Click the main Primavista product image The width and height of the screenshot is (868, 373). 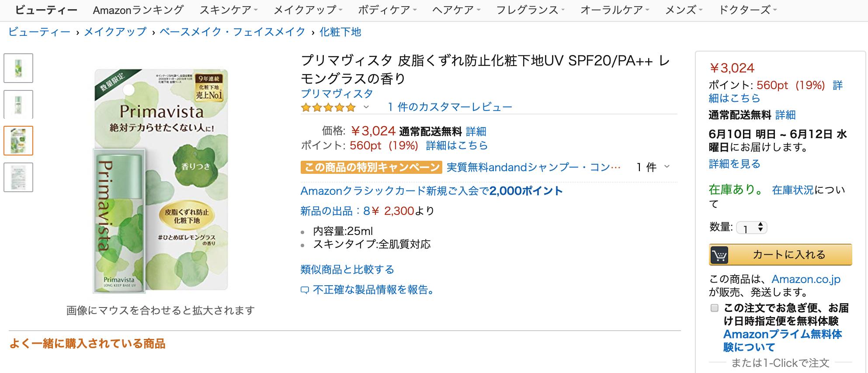click(x=160, y=180)
